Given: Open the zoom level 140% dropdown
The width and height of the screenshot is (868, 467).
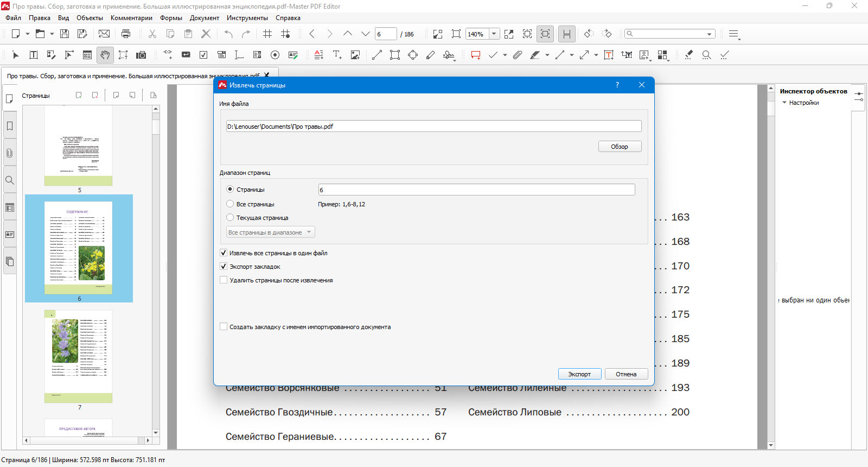Looking at the screenshot, I should point(494,34).
